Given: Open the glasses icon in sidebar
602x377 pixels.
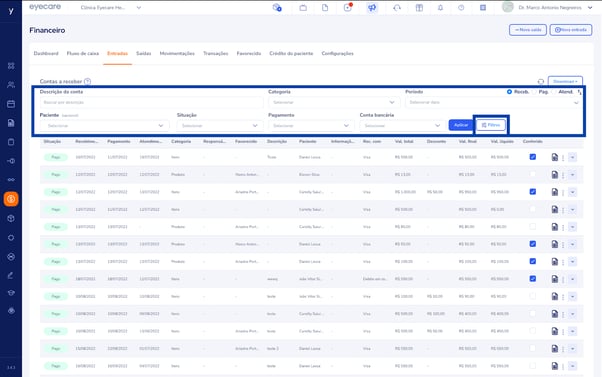Looking at the screenshot, I should click(x=11, y=180).
